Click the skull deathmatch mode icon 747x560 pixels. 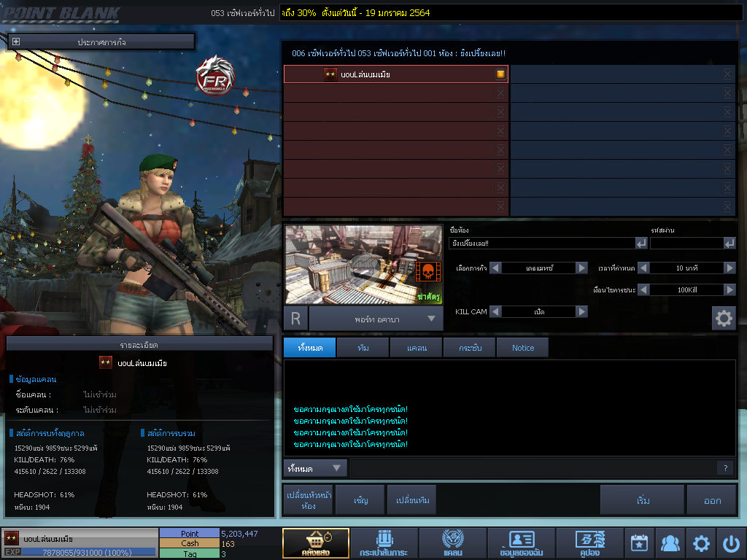pyautogui.click(x=427, y=271)
